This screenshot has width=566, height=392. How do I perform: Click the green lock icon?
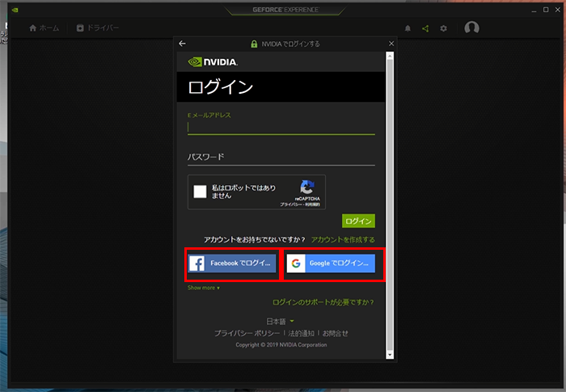coord(254,44)
